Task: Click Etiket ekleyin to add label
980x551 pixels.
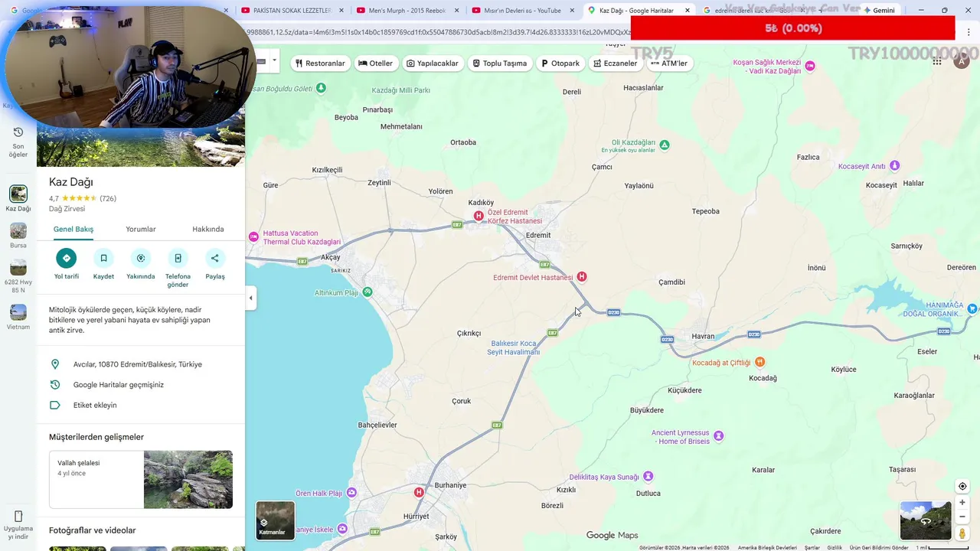Action: point(141,405)
